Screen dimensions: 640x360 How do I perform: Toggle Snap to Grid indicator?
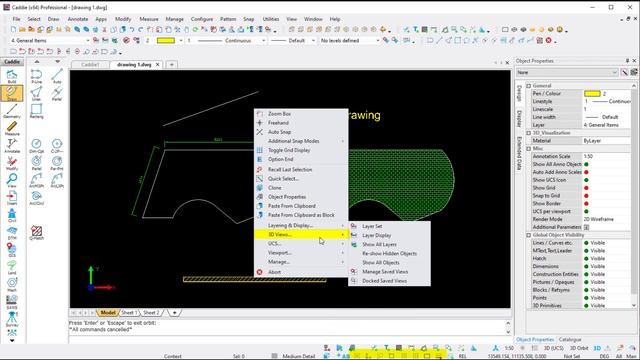586,196
